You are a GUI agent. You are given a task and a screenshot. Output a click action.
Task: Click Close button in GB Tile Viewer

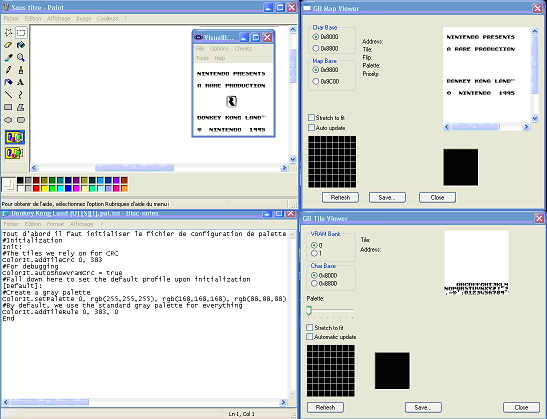521,407
